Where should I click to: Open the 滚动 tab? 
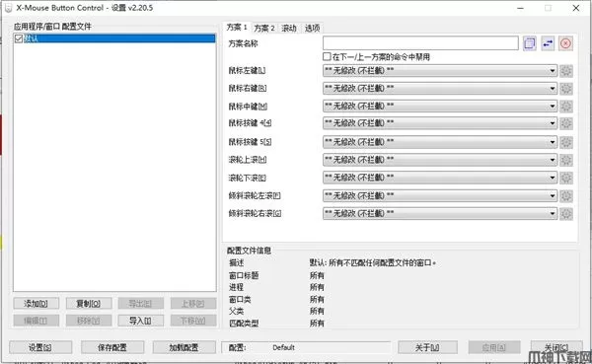(x=289, y=28)
